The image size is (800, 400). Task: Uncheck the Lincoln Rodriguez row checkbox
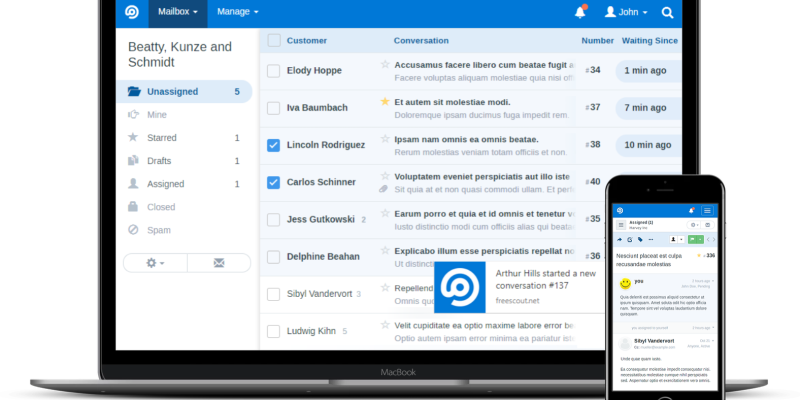pyautogui.click(x=273, y=145)
